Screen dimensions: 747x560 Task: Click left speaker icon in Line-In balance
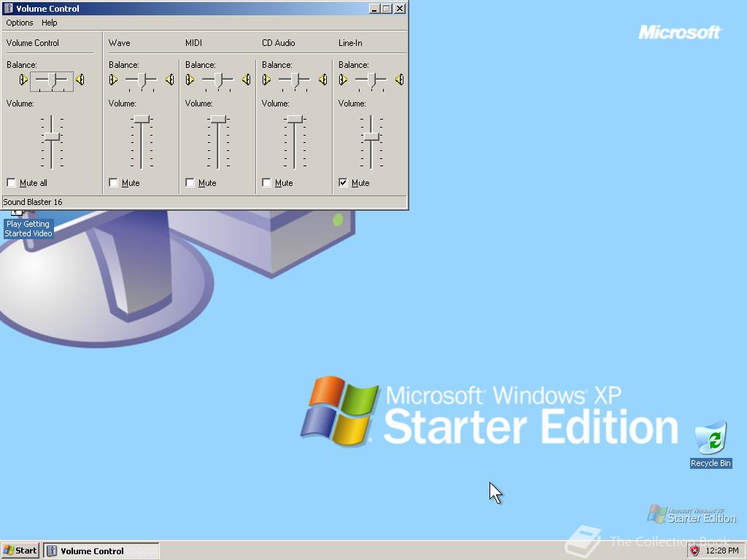[343, 79]
